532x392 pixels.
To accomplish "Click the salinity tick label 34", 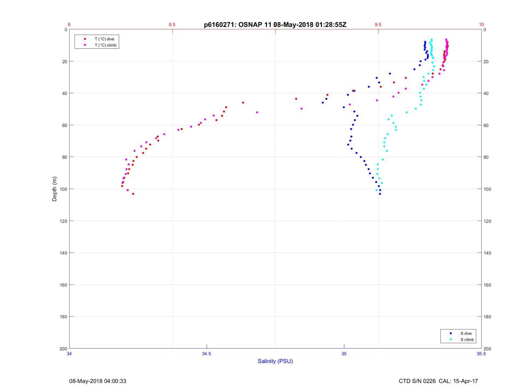I will [x=70, y=353].
